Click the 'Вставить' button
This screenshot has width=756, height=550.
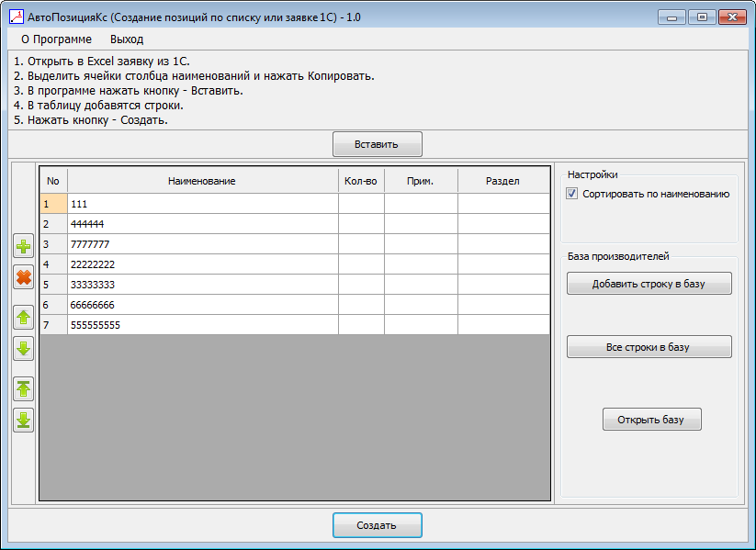(377, 144)
